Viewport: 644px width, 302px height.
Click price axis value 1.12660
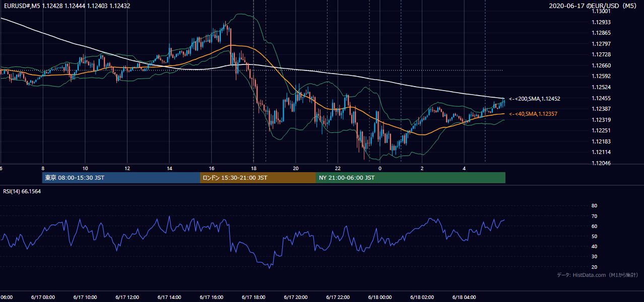tap(601, 65)
